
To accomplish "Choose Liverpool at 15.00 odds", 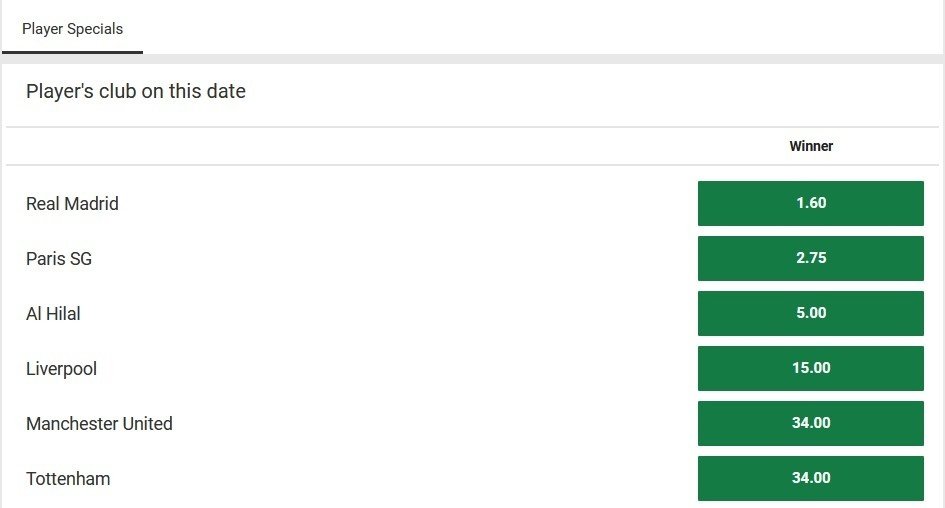I will tap(810, 368).
